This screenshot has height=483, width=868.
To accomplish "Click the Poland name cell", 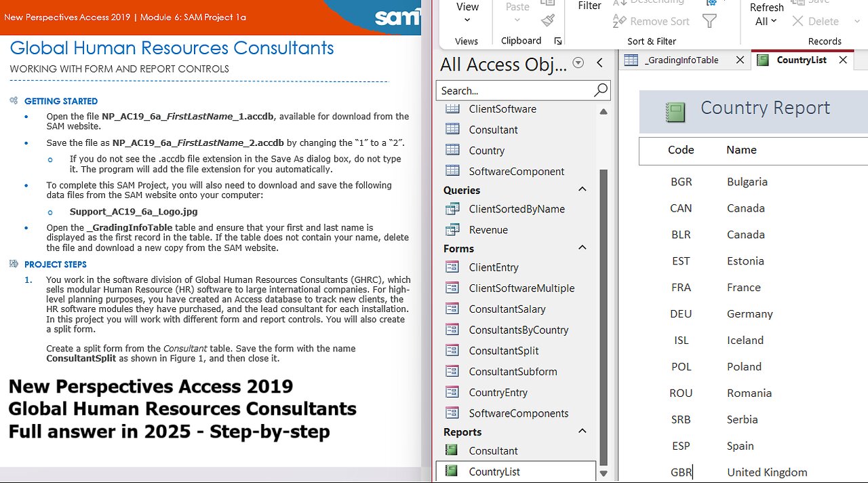I will 744,367.
